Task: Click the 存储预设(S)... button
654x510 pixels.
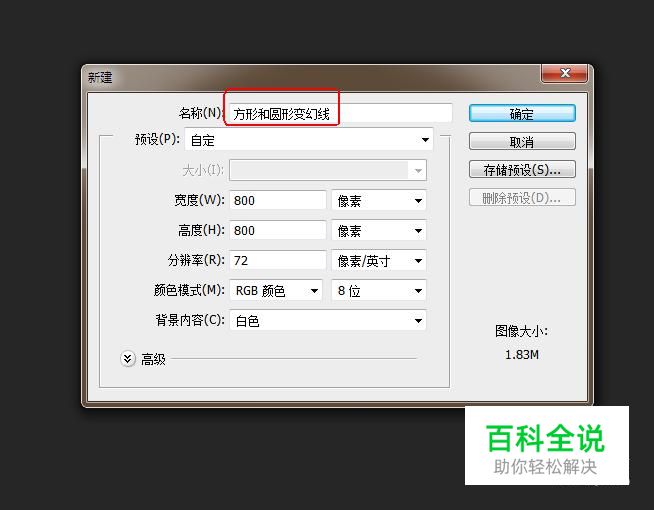Action: pyautogui.click(x=522, y=170)
